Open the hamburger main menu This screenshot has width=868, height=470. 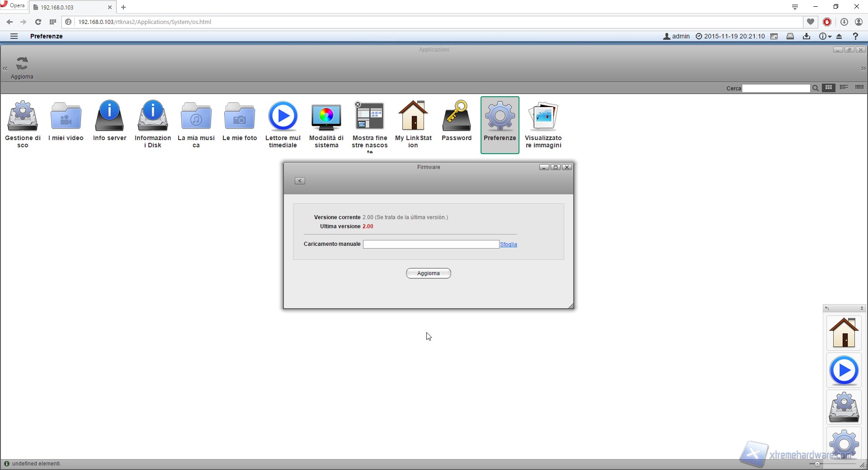pyautogui.click(x=14, y=36)
